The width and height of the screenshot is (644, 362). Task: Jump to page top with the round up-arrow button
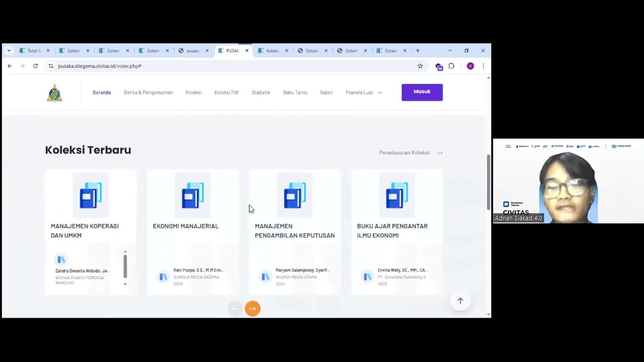coord(460,301)
